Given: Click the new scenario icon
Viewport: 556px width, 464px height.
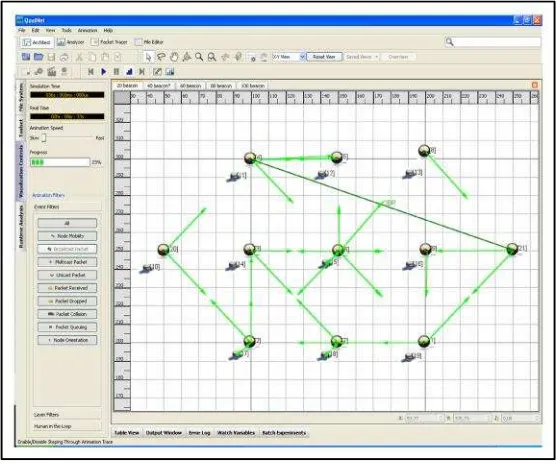Looking at the screenshot, I should pos(26,57).
